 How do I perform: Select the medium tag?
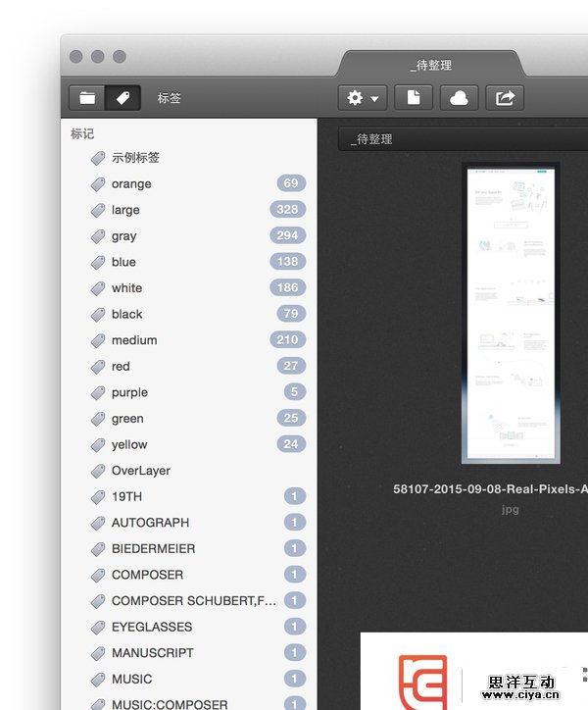[189, 340]
